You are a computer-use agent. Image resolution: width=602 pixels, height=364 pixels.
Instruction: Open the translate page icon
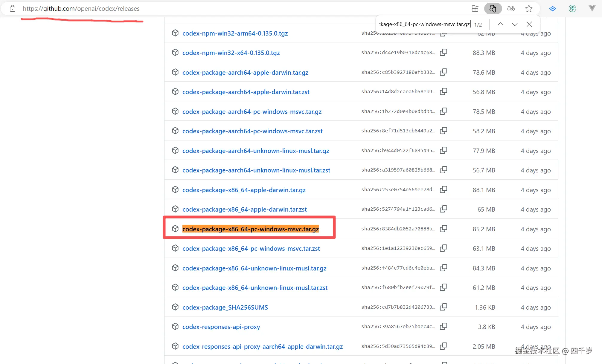pyautogui.click(x=511, y=8)
